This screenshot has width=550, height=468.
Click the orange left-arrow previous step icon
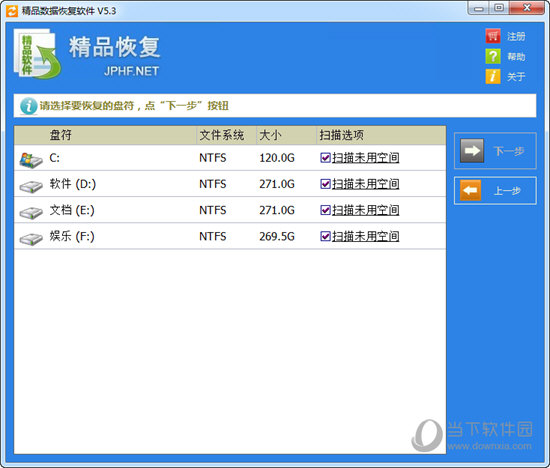(470, 190)
